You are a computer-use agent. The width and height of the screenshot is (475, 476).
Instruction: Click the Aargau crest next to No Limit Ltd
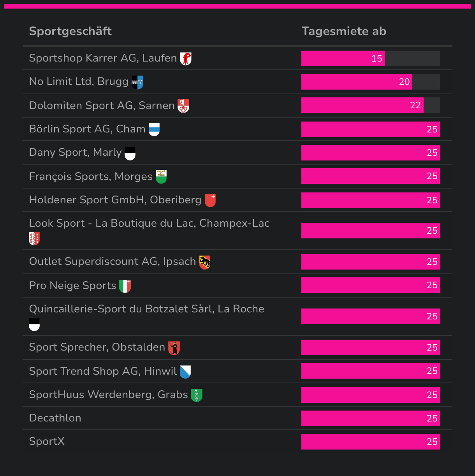(137, 82)
